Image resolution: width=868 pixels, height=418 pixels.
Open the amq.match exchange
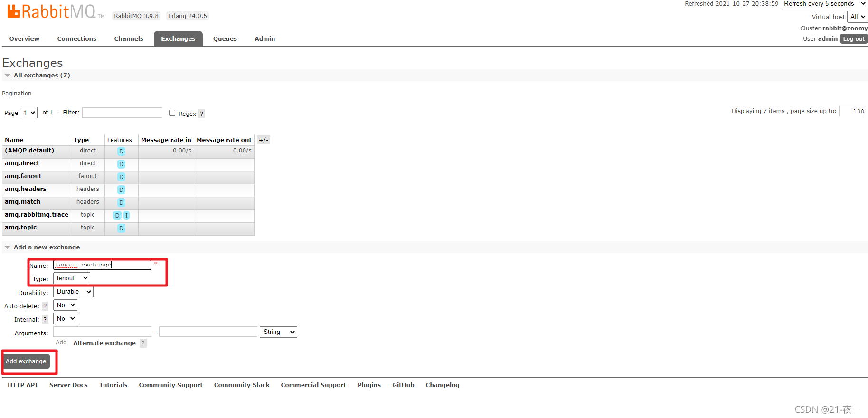(23, 202)
